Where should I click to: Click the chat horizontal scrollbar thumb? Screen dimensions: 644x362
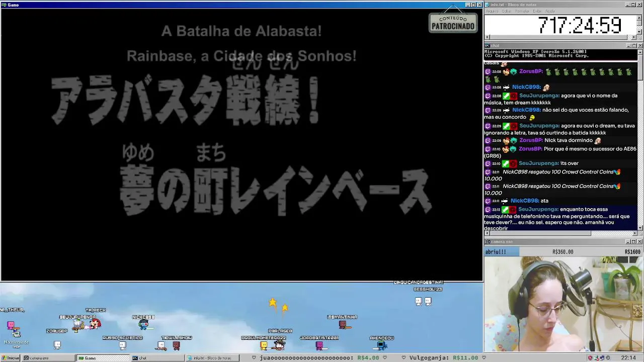click(540, 233)
